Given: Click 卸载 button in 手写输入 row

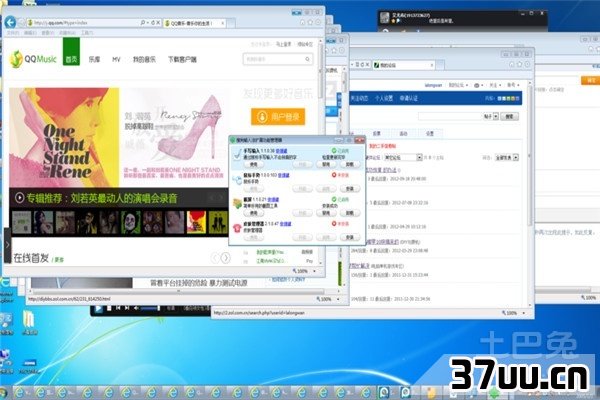Looking at the screenshot, I should (350, 164).
